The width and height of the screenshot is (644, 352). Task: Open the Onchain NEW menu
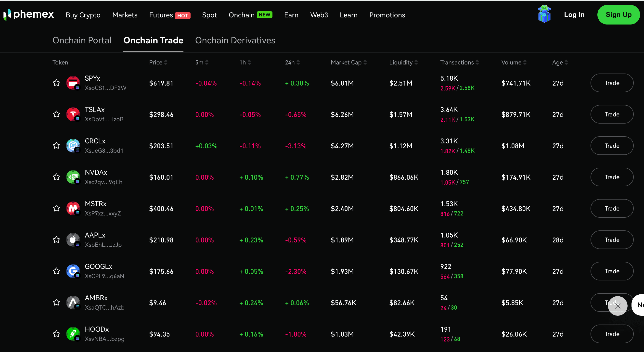pyautogui.click(x=250, y=15)
